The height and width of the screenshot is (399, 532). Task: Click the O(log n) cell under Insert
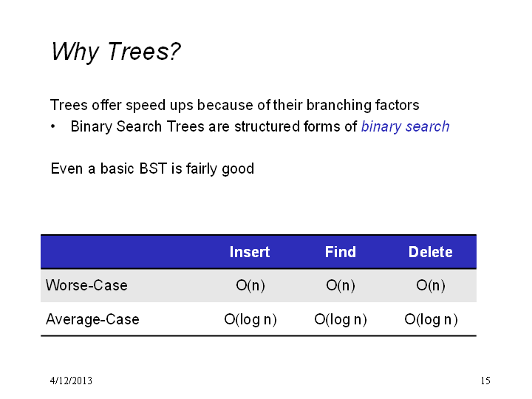pos(250,320)
